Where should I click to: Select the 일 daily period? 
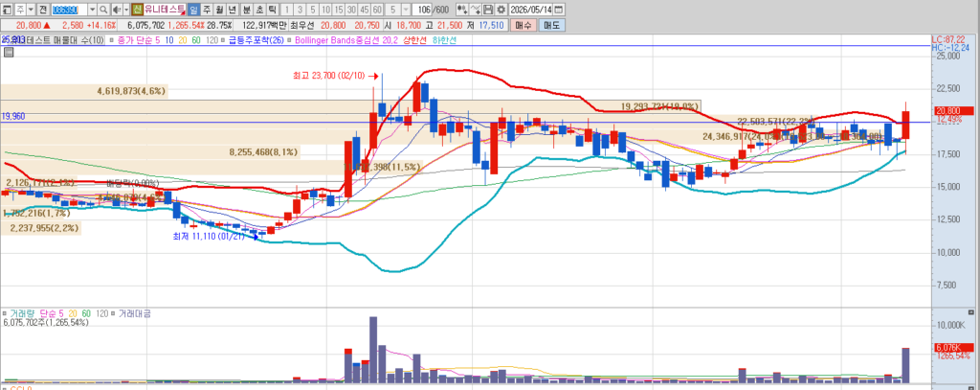tap(193, 10)
